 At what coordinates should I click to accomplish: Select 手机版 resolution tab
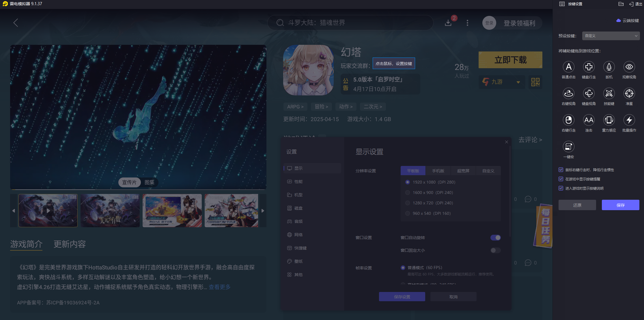(x=438, y=171)
